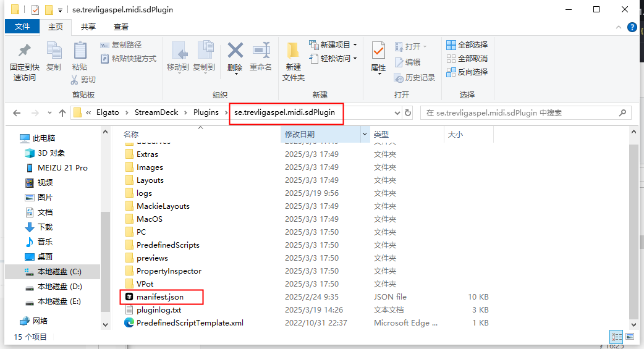Click Open (打开) ribbon button
This screenshot has width=644, height=349.
point(411,46)
